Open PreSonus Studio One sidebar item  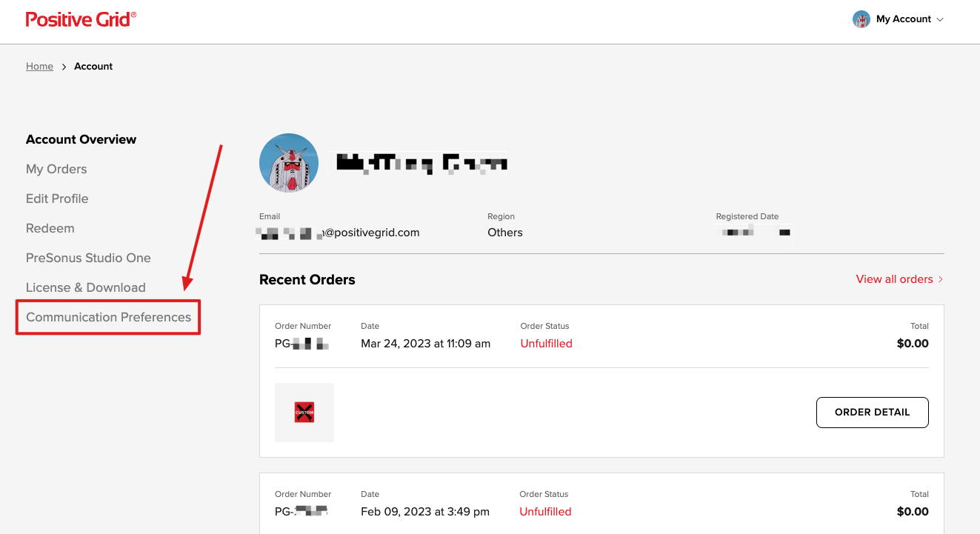click(x=88, y=258)
